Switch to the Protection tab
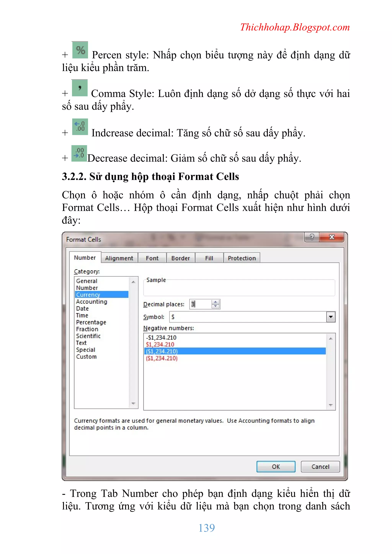Image resolution: width=392 pixels, height=554 pixels. (x=242, y=258)
